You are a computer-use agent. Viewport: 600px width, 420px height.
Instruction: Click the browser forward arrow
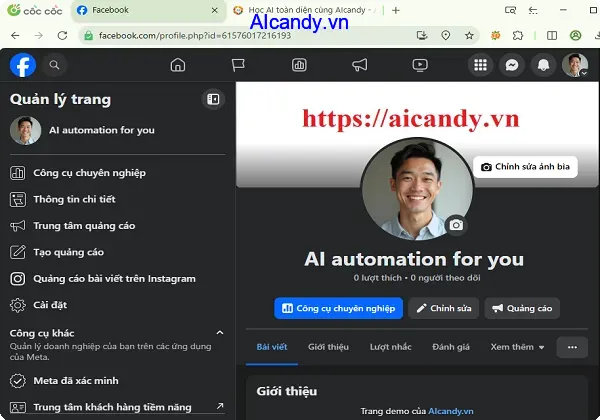[39, 36]
